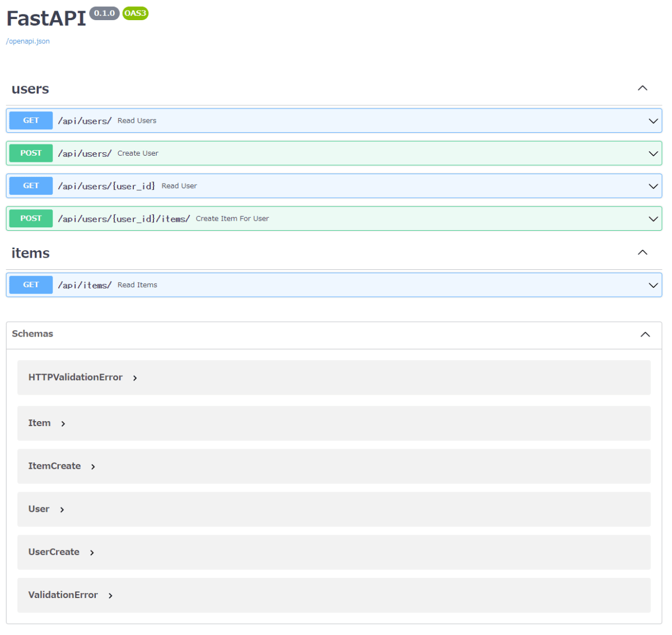672x635 pixels.
Task: Expand the UserCreate schema arrow
Action: (x=92, y=553)
